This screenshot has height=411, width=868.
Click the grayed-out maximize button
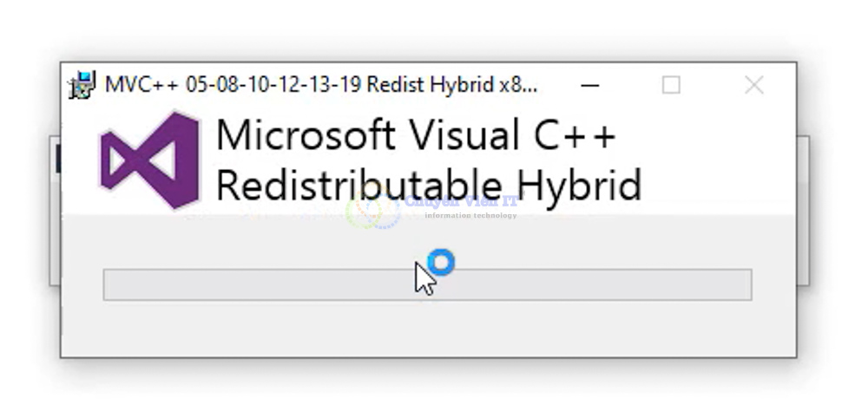(x=671, y=85)
